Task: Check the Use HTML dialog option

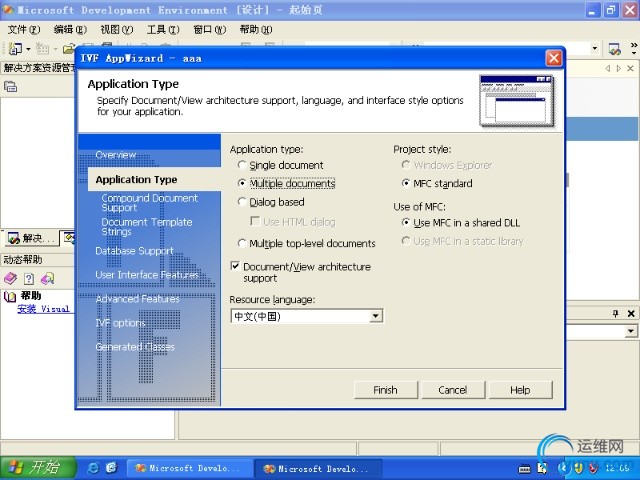Action: coord(293,222)
